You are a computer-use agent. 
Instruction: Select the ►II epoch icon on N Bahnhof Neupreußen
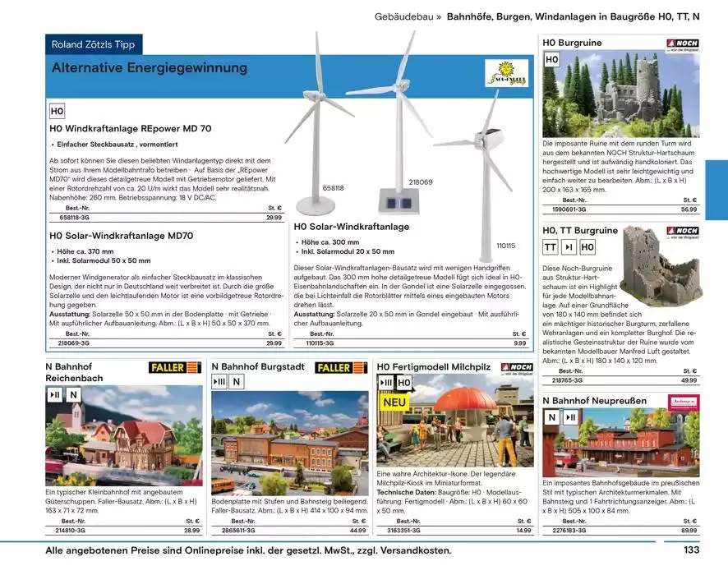[x=570, y=416]
